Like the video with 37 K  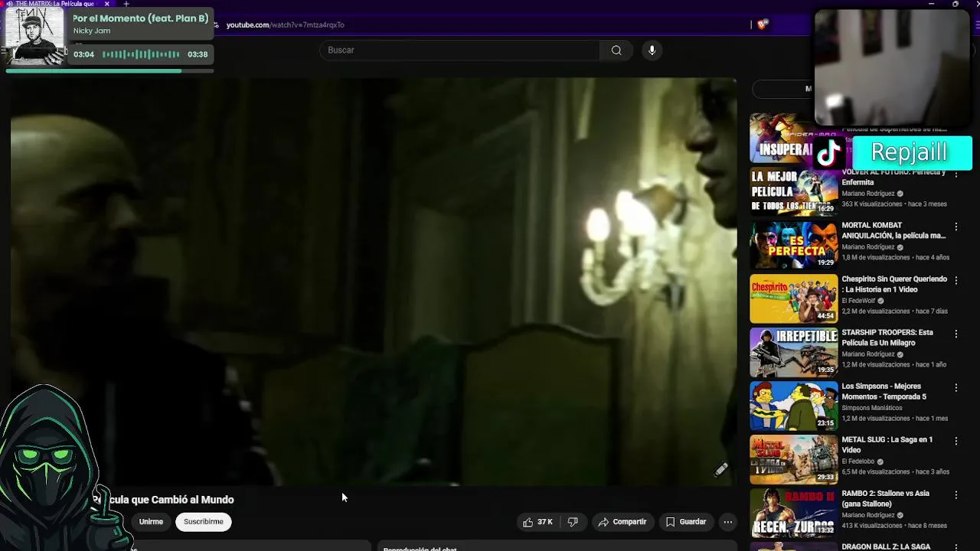[537, 522]
